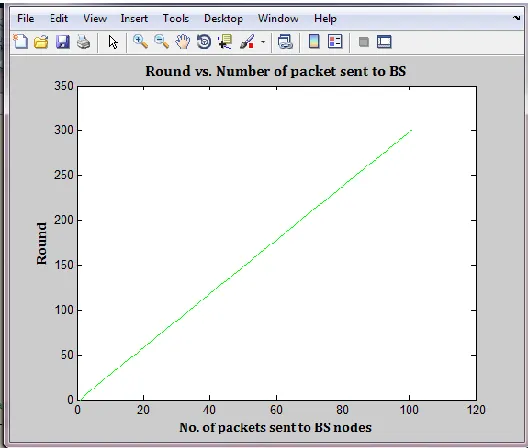Open file with the folder icon

coord(41,42)
